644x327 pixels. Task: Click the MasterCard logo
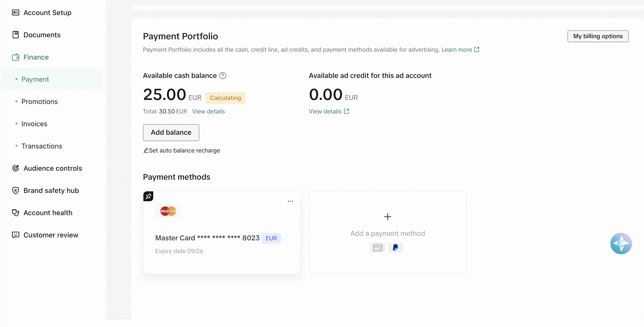point(168,211)
